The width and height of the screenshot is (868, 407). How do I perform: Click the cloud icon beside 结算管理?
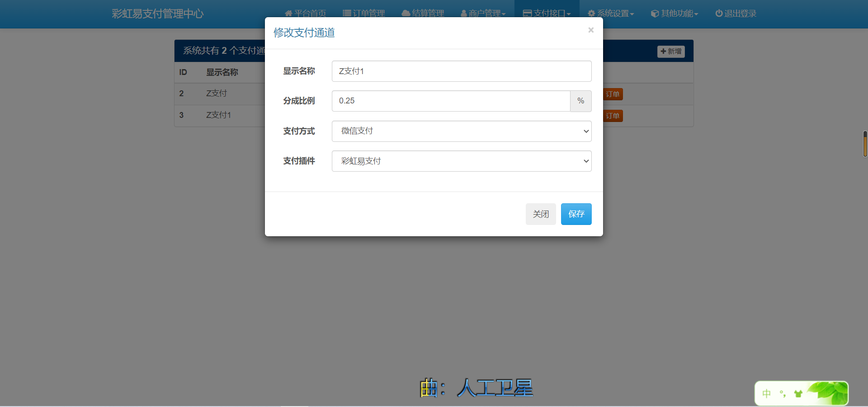(406, 14)
